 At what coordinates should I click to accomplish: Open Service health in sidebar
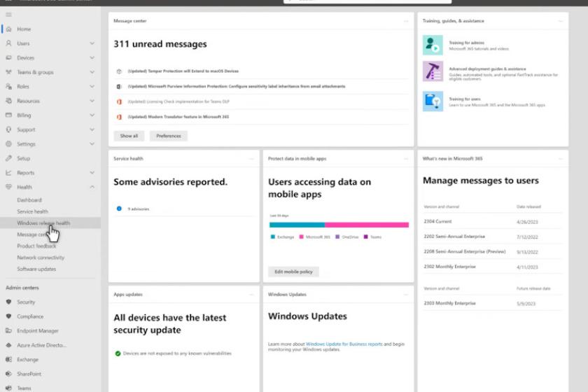(33, 211)
